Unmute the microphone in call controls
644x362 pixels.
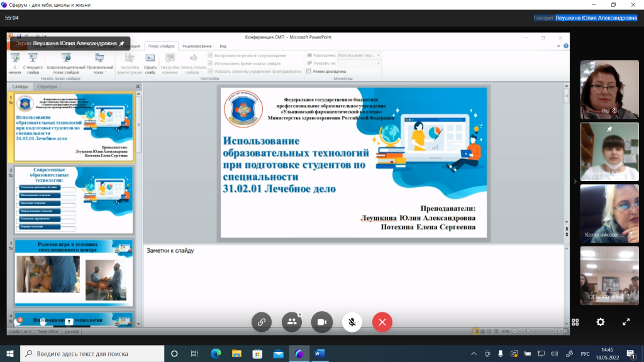click(352, 322)
